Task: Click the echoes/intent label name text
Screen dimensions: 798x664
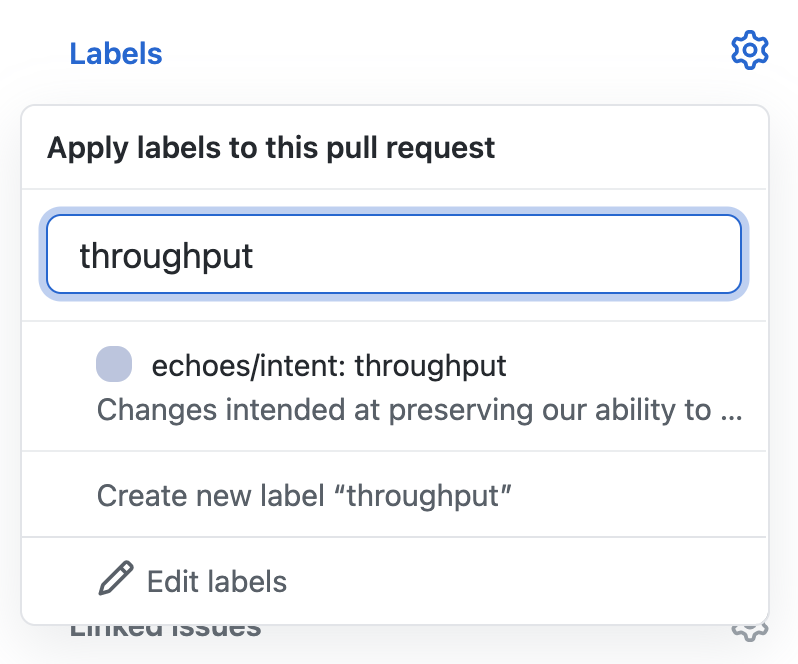Action: 329,365
